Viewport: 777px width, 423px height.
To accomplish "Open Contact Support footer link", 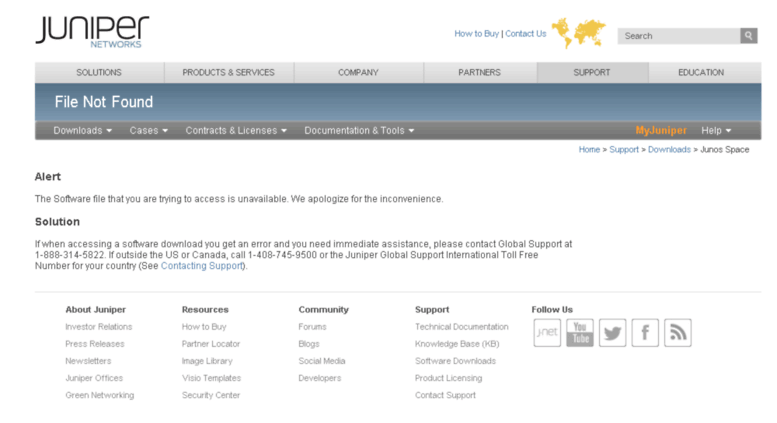I will click(x=445, y=395).
